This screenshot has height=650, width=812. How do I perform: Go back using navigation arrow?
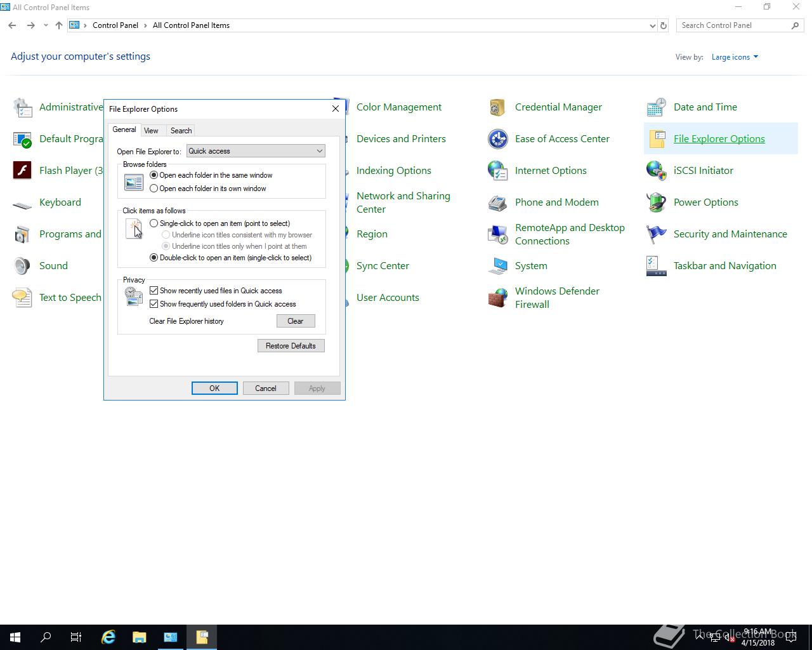pos(12,25)
